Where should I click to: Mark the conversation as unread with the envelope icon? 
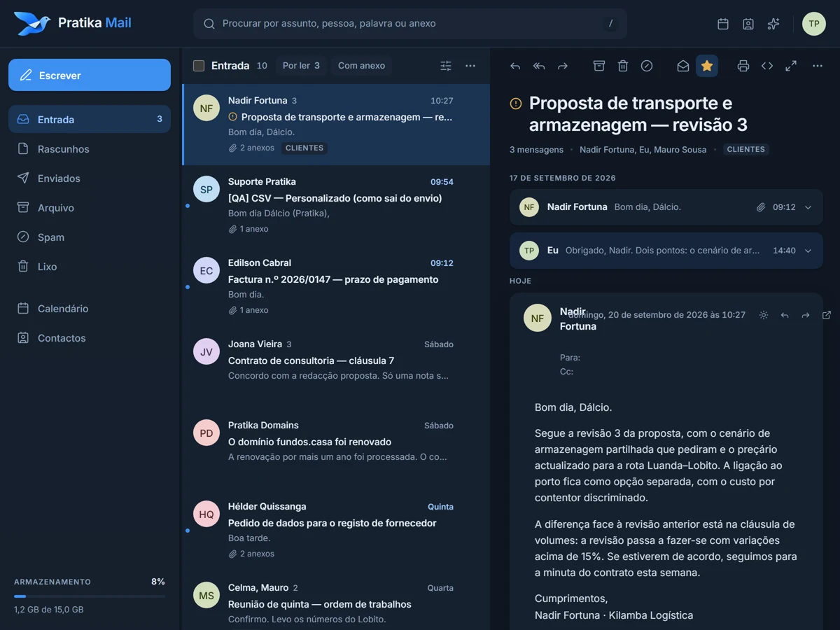[x=683, y=66]
